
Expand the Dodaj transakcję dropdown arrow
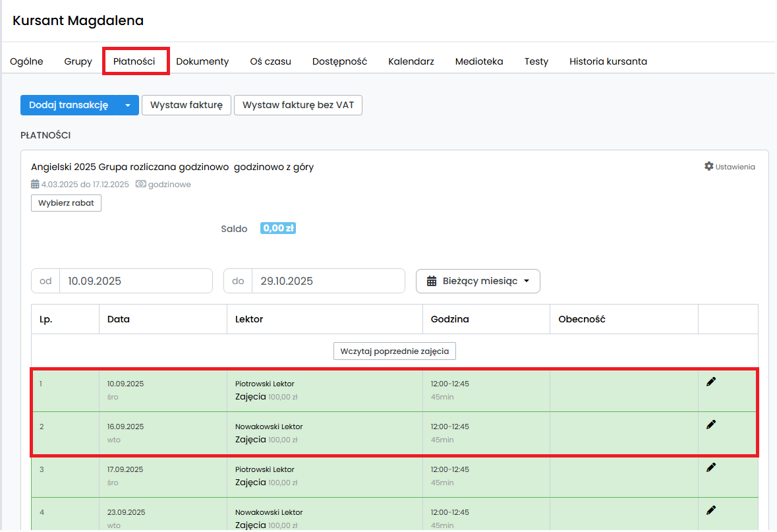click(x=128, y=105)
